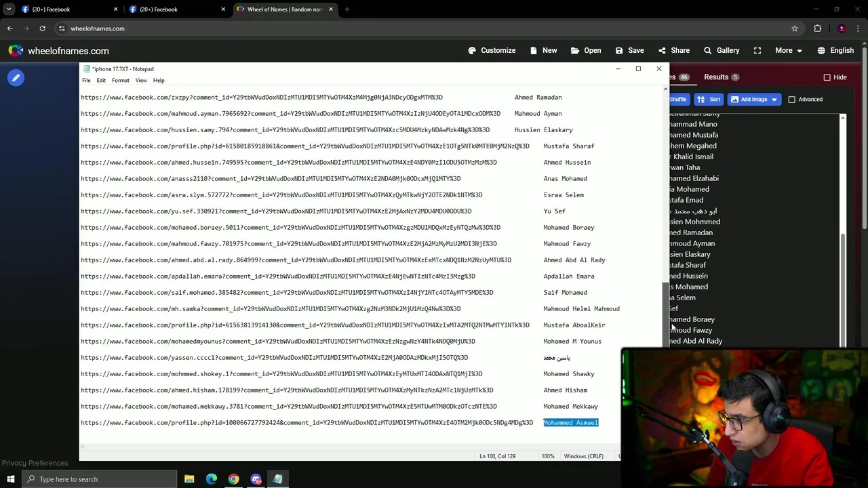Click Notepad vertical scrollbar thumb
868x488 pixels.
(665, 314)
